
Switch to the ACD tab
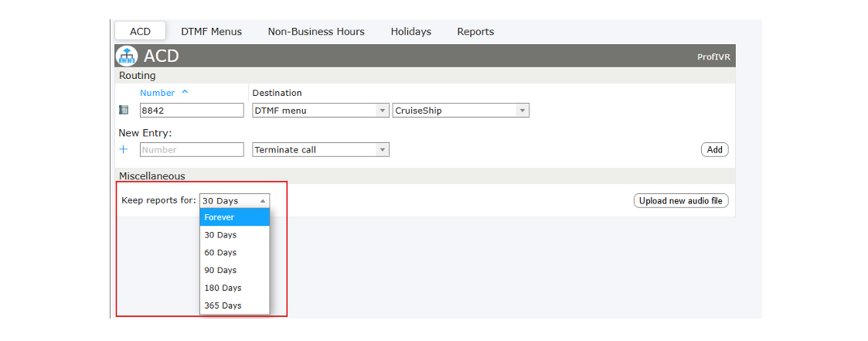[x=140, y=32]
